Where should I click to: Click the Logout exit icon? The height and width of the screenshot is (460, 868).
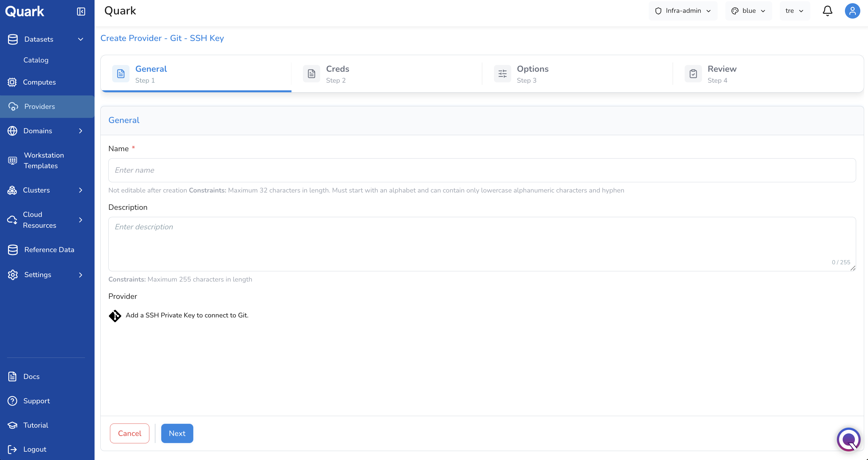[x=12, y=449]
